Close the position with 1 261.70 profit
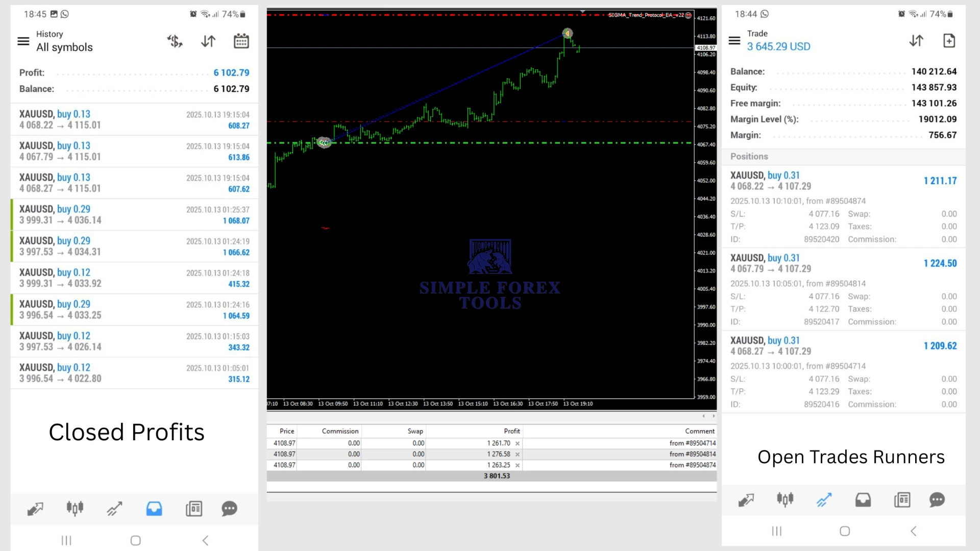This screenshot has height=551, width=980. 518,444
